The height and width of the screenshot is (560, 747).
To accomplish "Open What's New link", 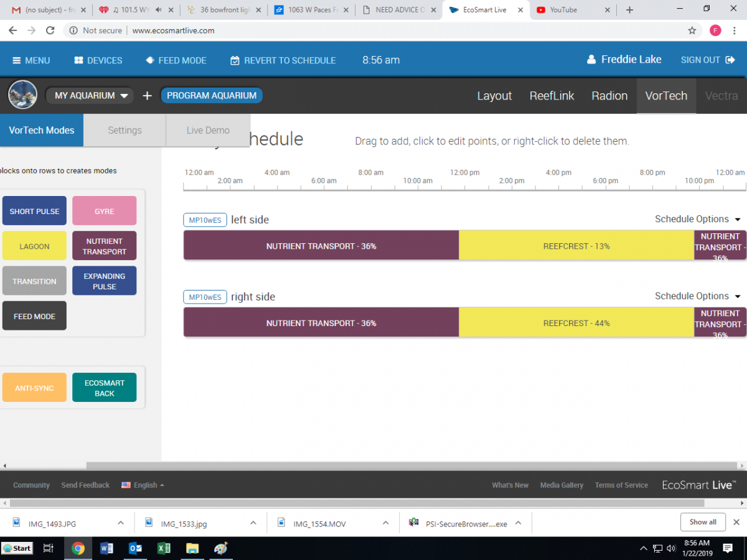I will (x=510, y=485).
